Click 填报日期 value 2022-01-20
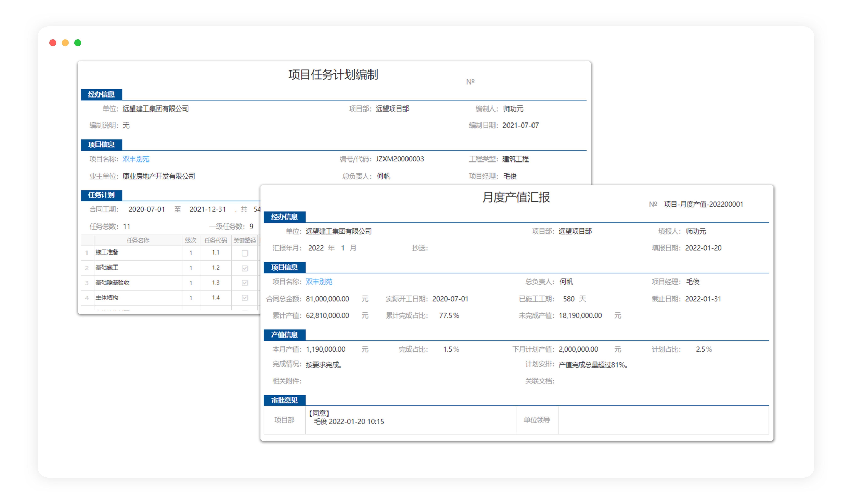 703,248
